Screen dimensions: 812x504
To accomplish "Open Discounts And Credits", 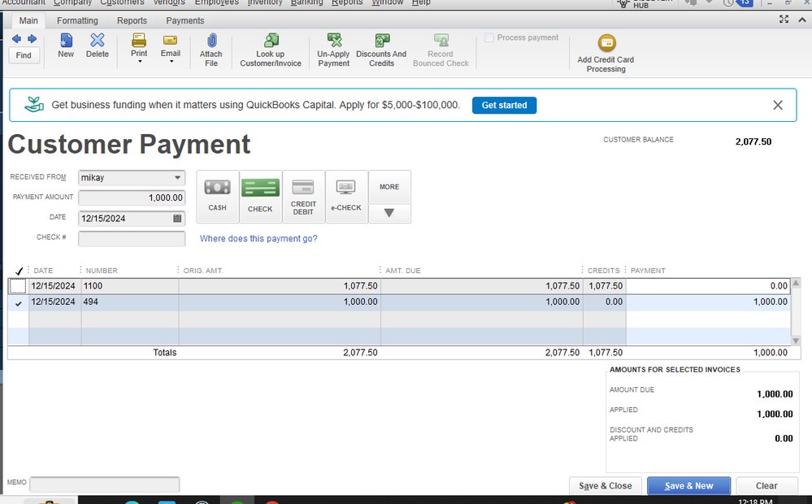I will 381,50.
